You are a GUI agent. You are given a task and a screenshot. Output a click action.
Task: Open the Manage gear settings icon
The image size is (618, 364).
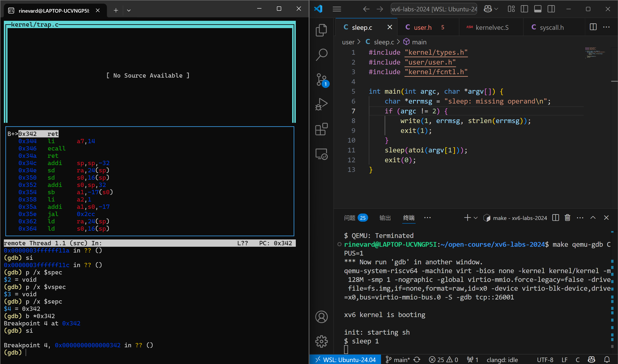(321, 341)
